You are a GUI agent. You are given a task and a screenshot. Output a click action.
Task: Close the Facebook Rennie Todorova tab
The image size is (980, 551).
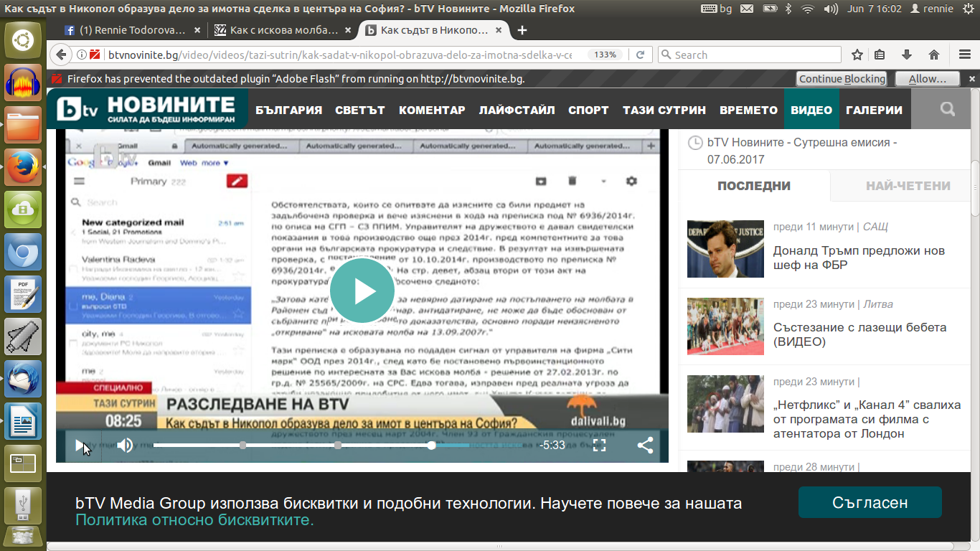point(197,31)
